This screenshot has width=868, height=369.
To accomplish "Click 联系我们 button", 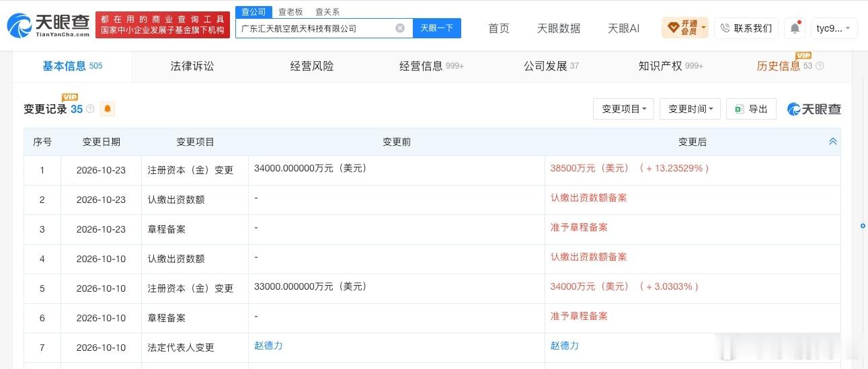I will (746, 28).
